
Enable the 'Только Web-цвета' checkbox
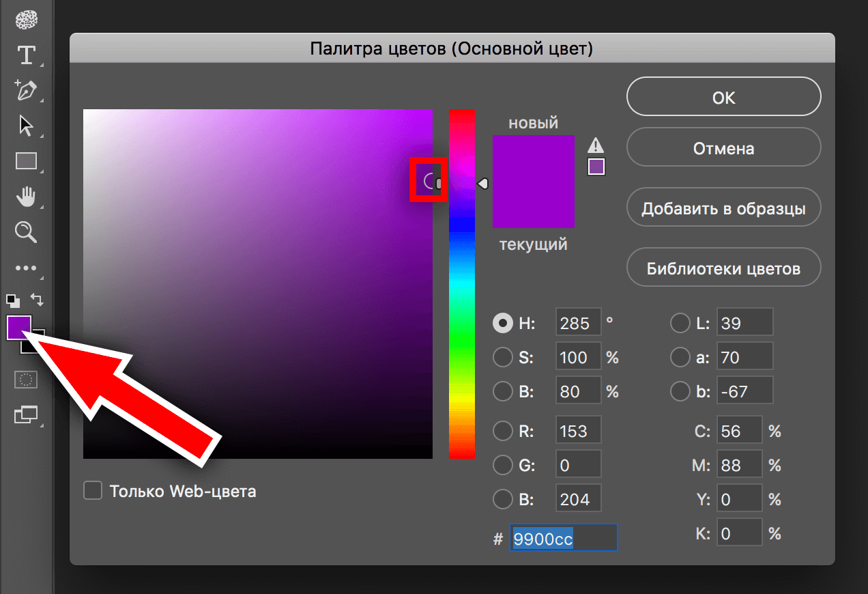(93, 490)
